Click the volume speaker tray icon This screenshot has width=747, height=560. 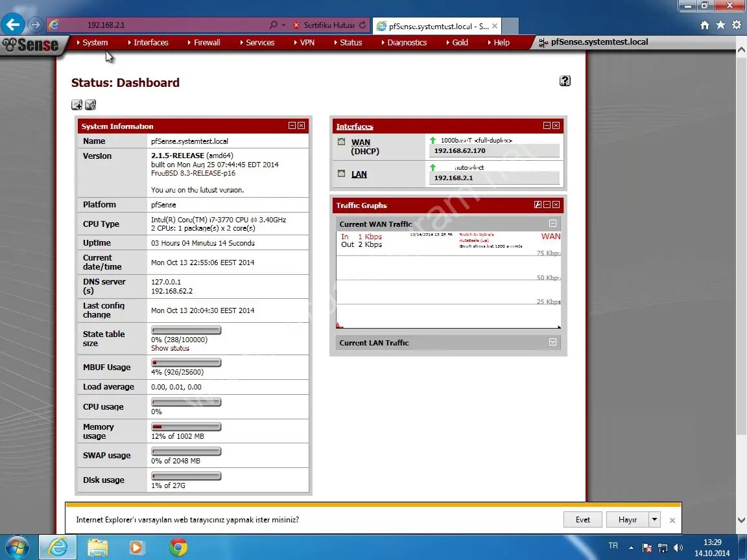[x=678, y=548]
